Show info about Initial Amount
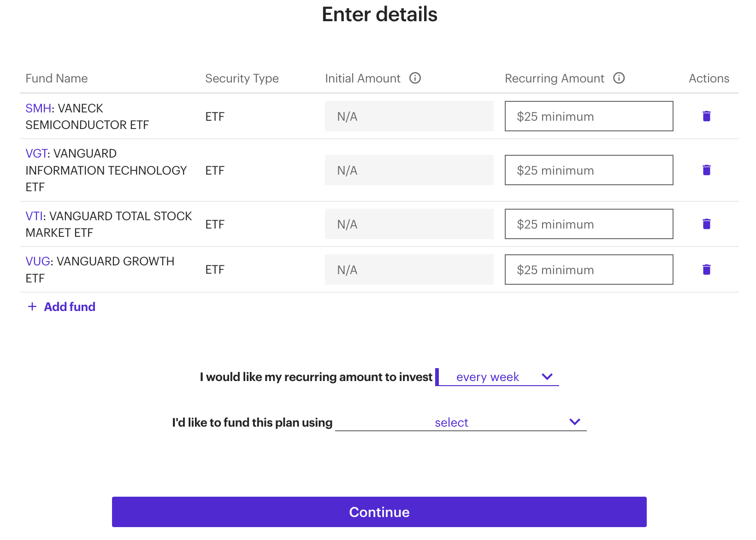The width and height of the screenshot is (756, 540). pyautogui.click(x=415, y=78)
